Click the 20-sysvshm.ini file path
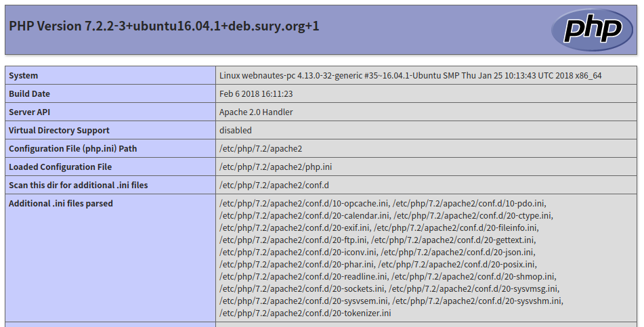The width and height of the screenshot is (644, 327). click(x=477, y=301)
